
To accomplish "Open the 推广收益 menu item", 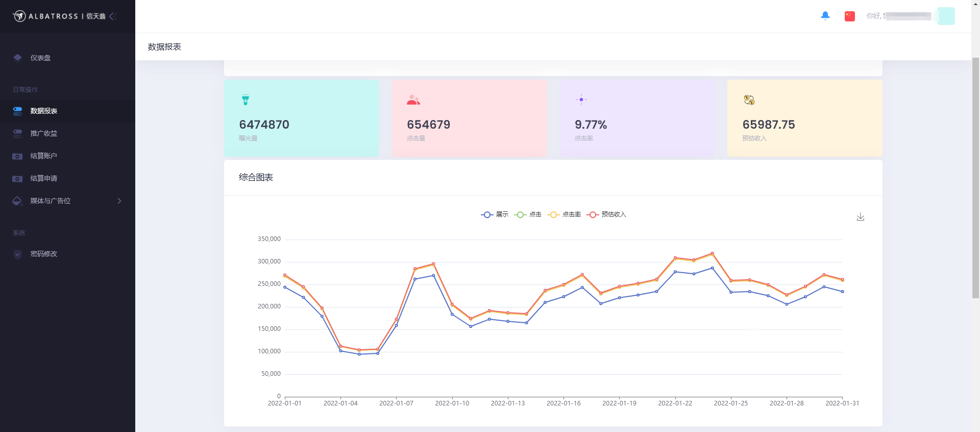I will click(43, 134).
